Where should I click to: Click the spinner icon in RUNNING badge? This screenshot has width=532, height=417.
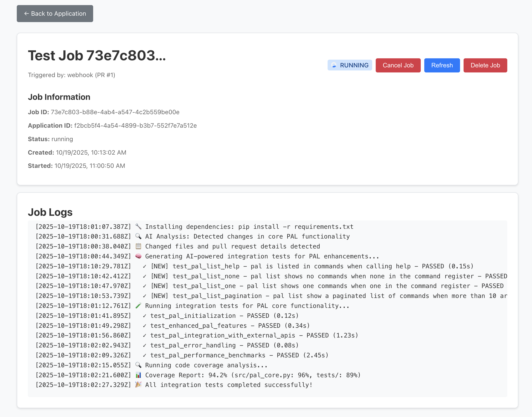click(x=334, y=65)
